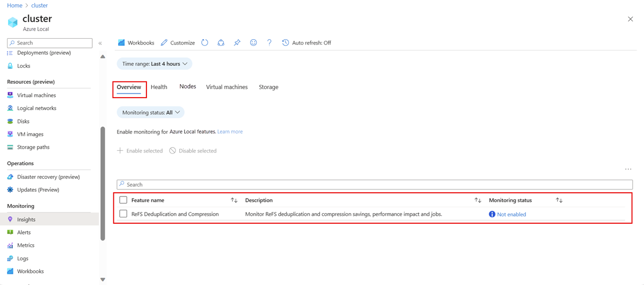644x285 pixels.
Task: Open help with the question mark icon
Action: 269,43
